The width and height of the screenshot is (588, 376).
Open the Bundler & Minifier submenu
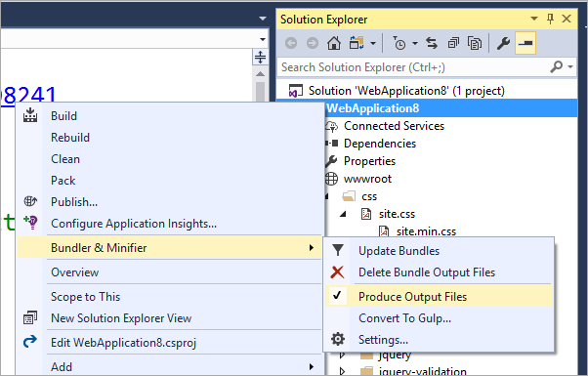(170, 248)
